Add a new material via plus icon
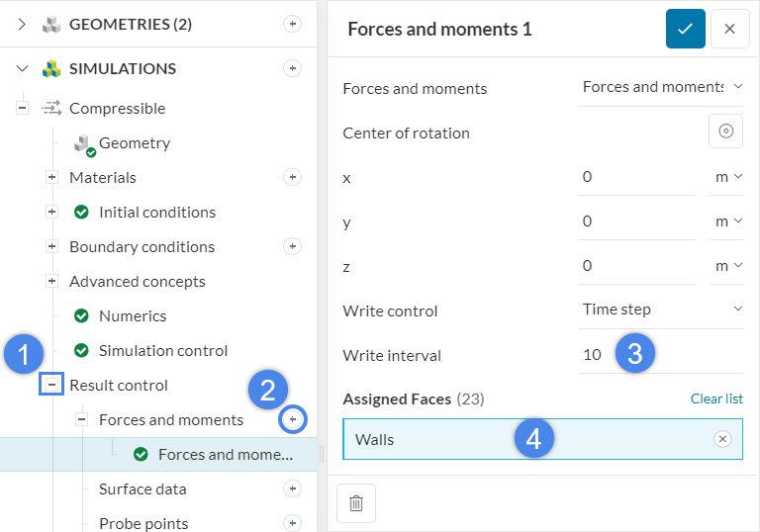 (292, 177)
